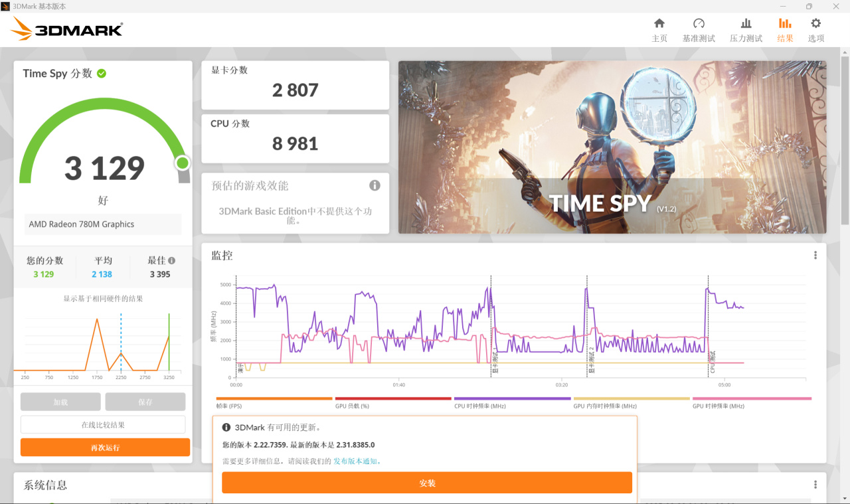Click the info icon in the update notice

(x=226, y=428)
